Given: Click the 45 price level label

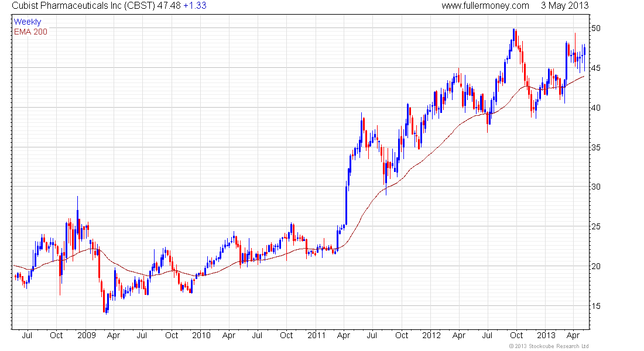Looking at the screenshot, I should point(596,68).
